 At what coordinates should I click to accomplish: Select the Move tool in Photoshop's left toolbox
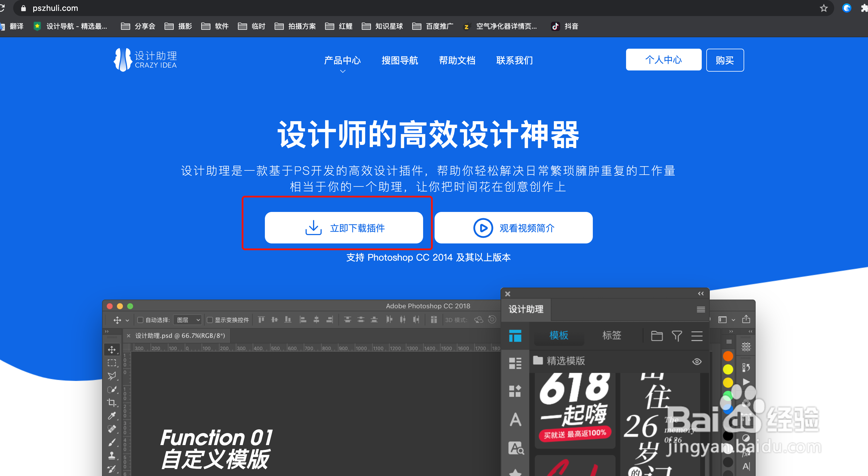(x=112, y=350)
